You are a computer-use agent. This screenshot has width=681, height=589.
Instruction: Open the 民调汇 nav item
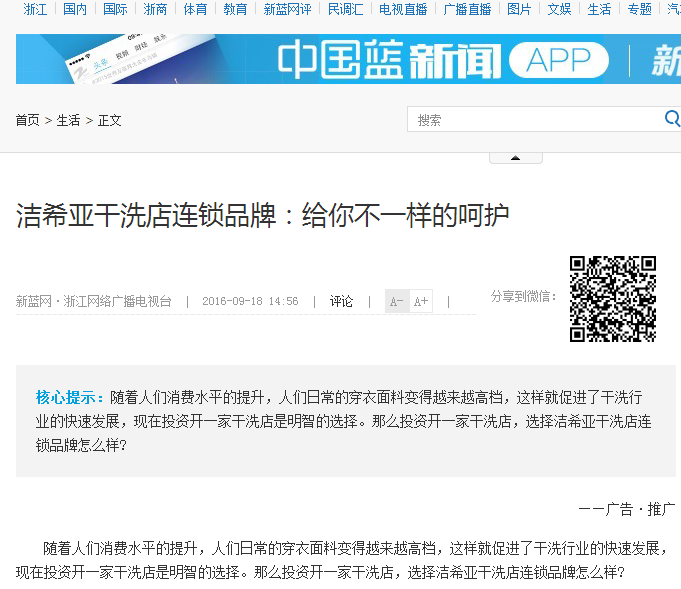(345, 9)
